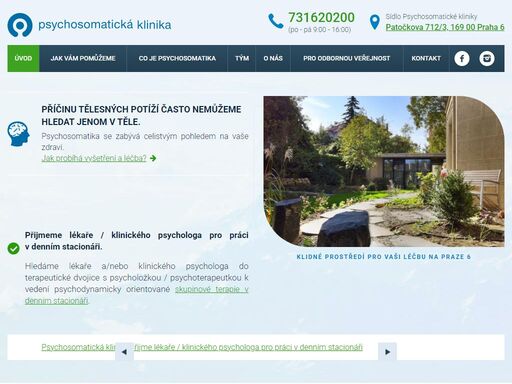Viewport: 512px width, 384px height.
Task: Click the KLIDNÉ PROSTŘEDÍ PRO VAŠI LÉČBU caption
Action: [384, 257]
